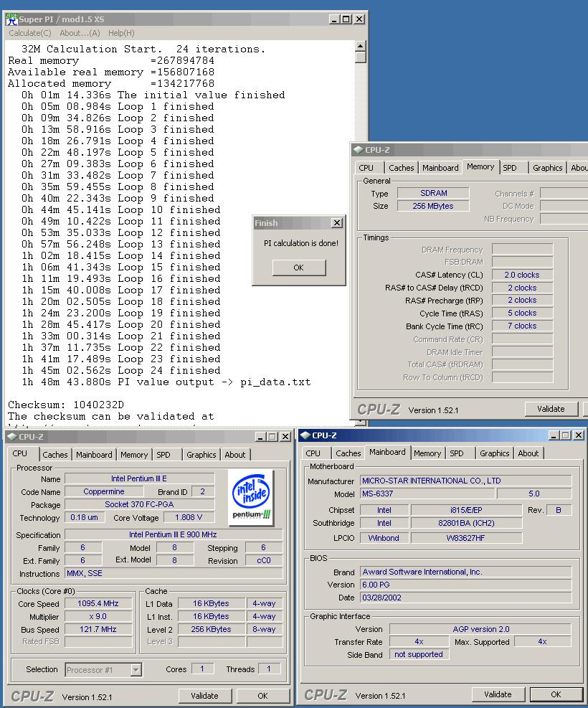
Task: Open the About...(A) menu in Super PI
Action: pos(80,33)
